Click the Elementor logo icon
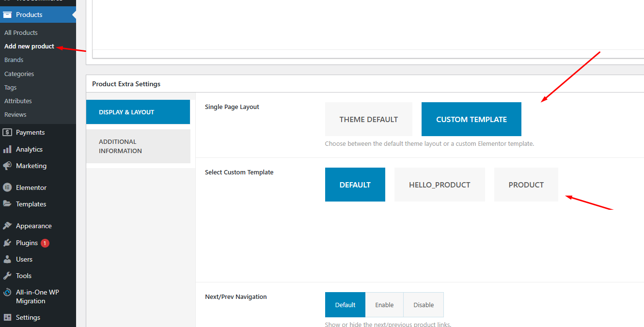 click(7, 187)
